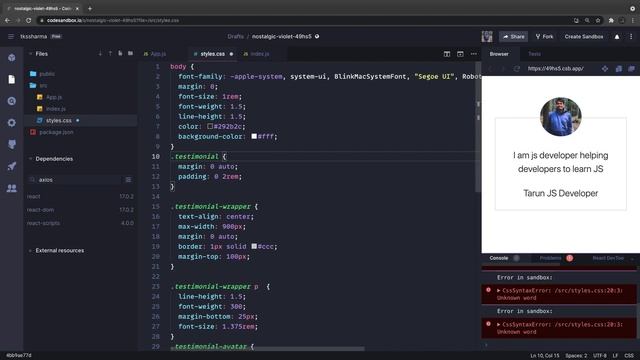Image resolution: width=640 pixels, height=360 pixels.
Task: Click the crosshair inspect icon in preview bar
Action: pos(605,69)
